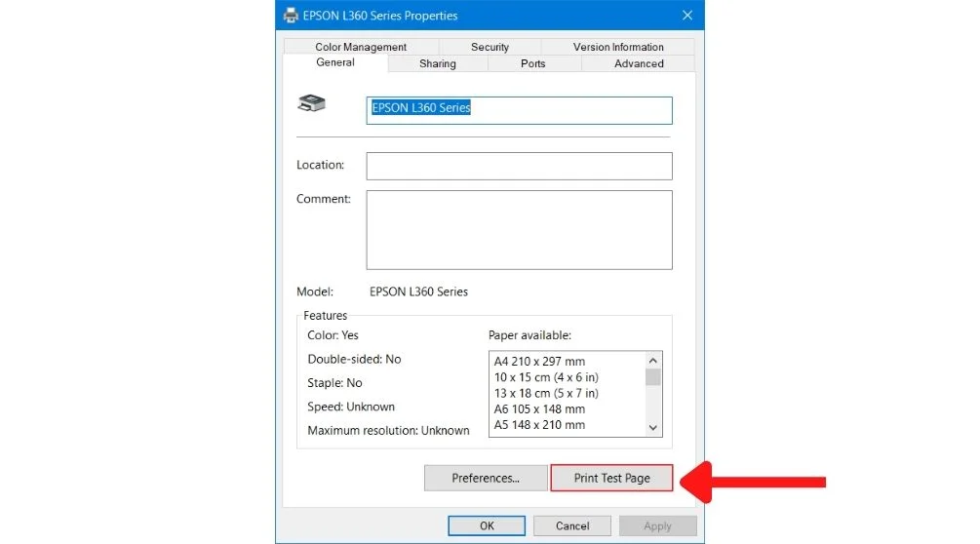
Task: Click inside the Comment text box
Action: 520,230
